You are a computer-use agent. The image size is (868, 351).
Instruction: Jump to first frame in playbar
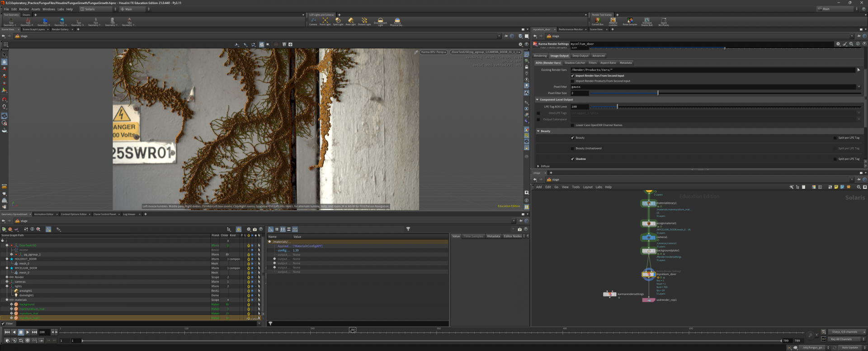click(x=7, y=332)
